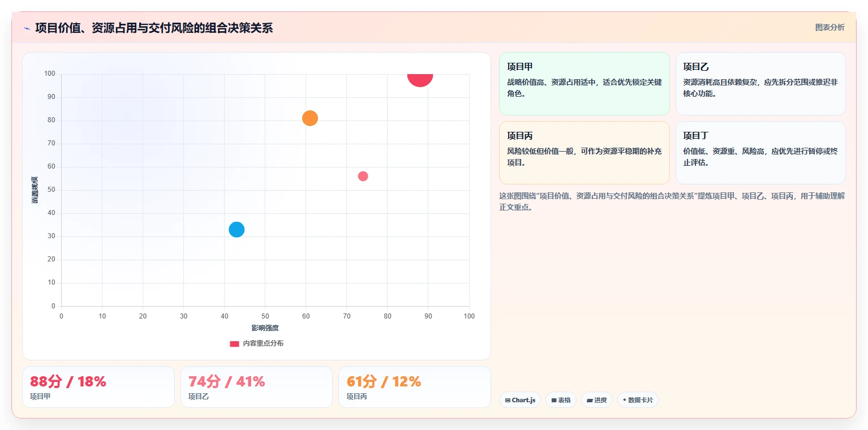Toggle the 内容重点分布 legend swatch
Viewport: 868px width, 430px height.
pyautogui.click(x=234, y=343)
